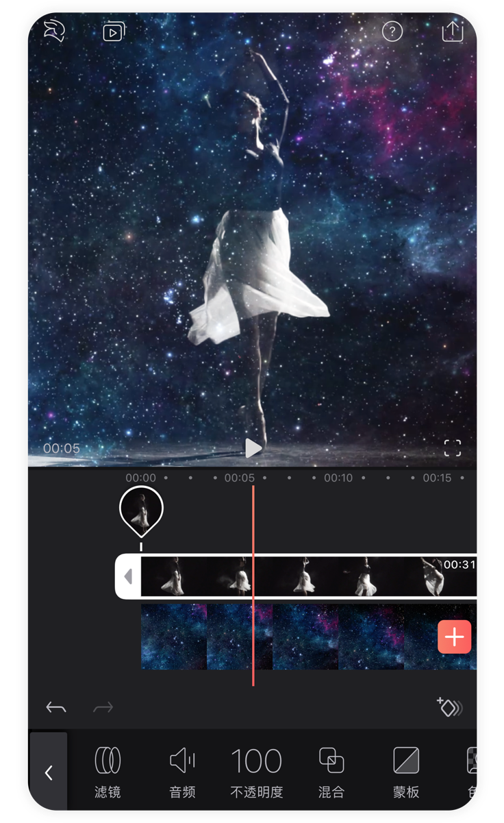Tap the 00:00 timeline ruler mark
504x823 pixels.
pos(141,478)
